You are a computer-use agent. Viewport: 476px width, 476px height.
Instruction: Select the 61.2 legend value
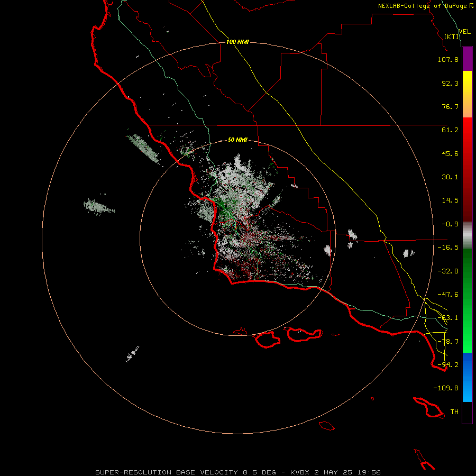(x=450, y=130)
